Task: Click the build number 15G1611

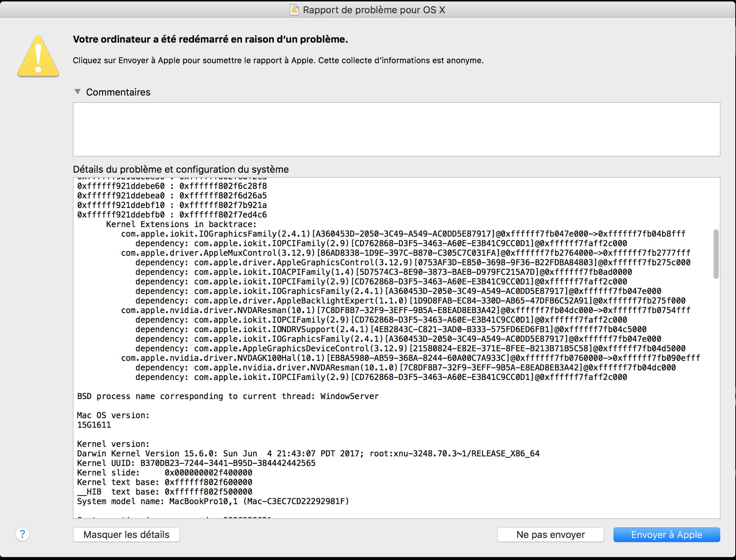Action: tap(94, 425)
